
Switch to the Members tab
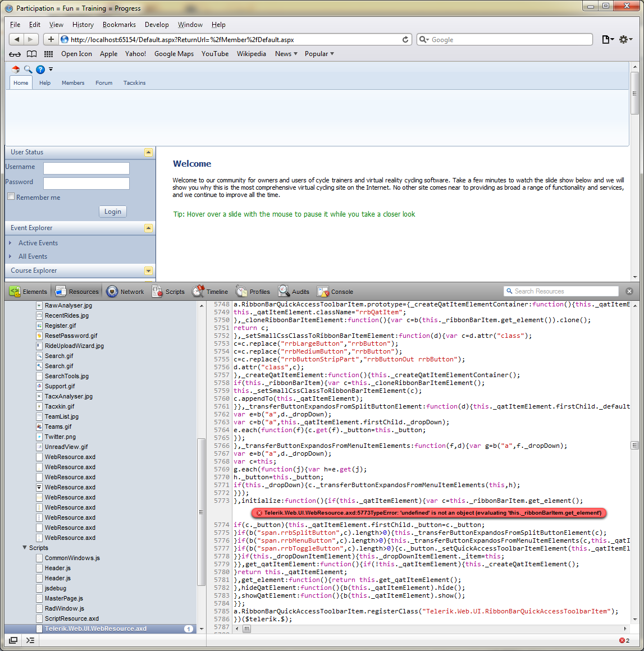click(73, 83)
